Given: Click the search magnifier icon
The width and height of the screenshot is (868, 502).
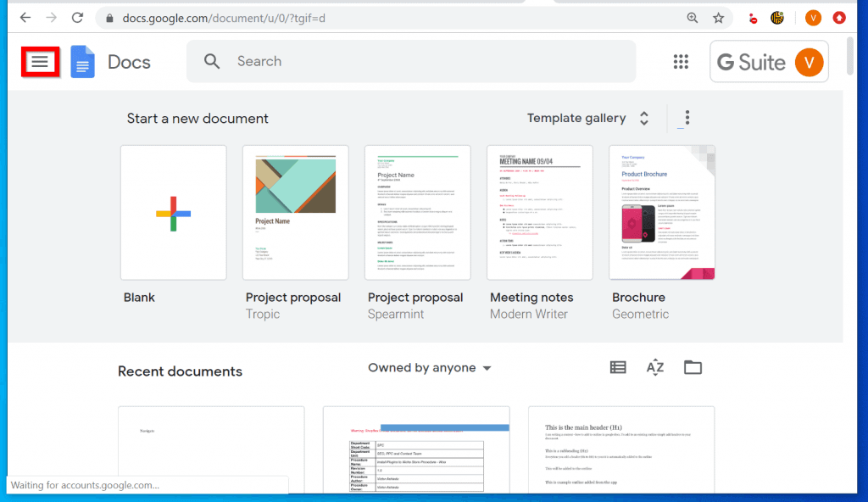Looking at the screenshot, I should (212, 61).
